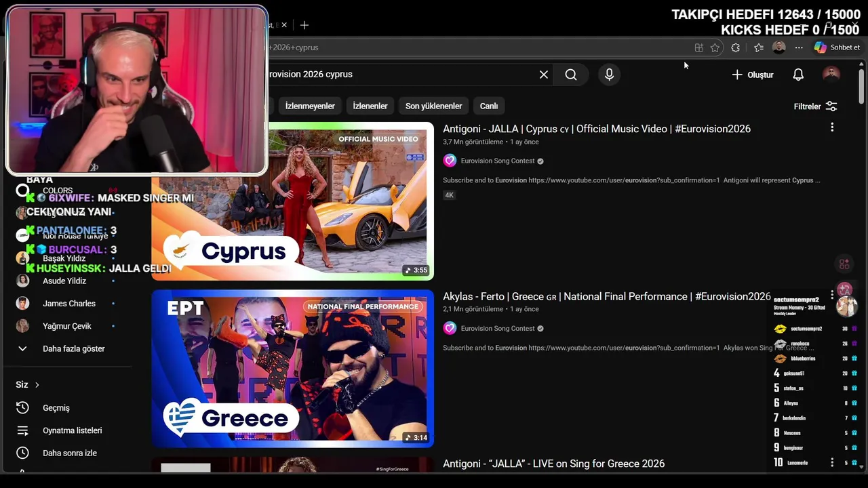
Task: Click the magnifier search button
Action: click(x=571, y=75)
